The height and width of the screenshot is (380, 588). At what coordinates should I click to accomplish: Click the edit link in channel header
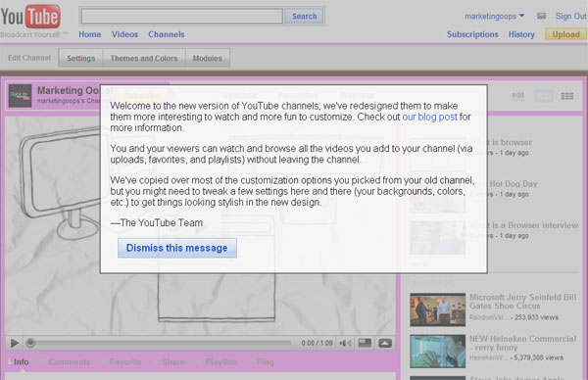(517, 96)
